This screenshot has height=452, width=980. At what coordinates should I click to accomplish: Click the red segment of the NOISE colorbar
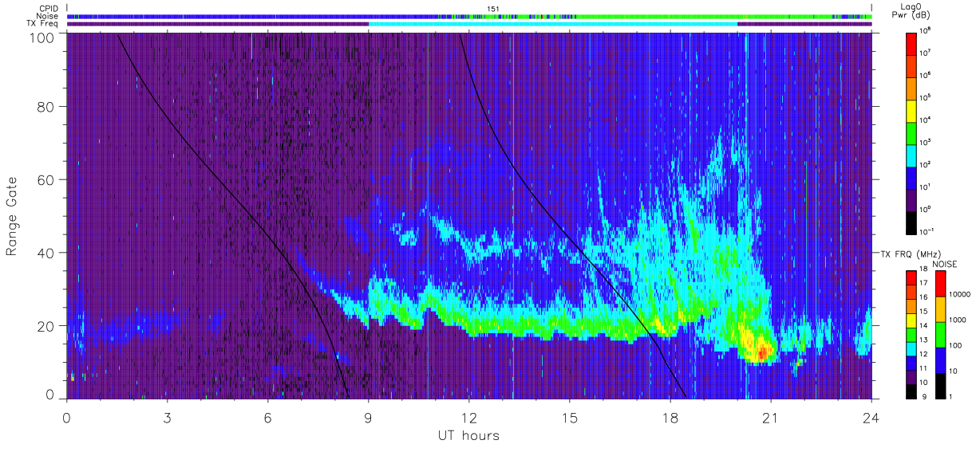(941, 283)
